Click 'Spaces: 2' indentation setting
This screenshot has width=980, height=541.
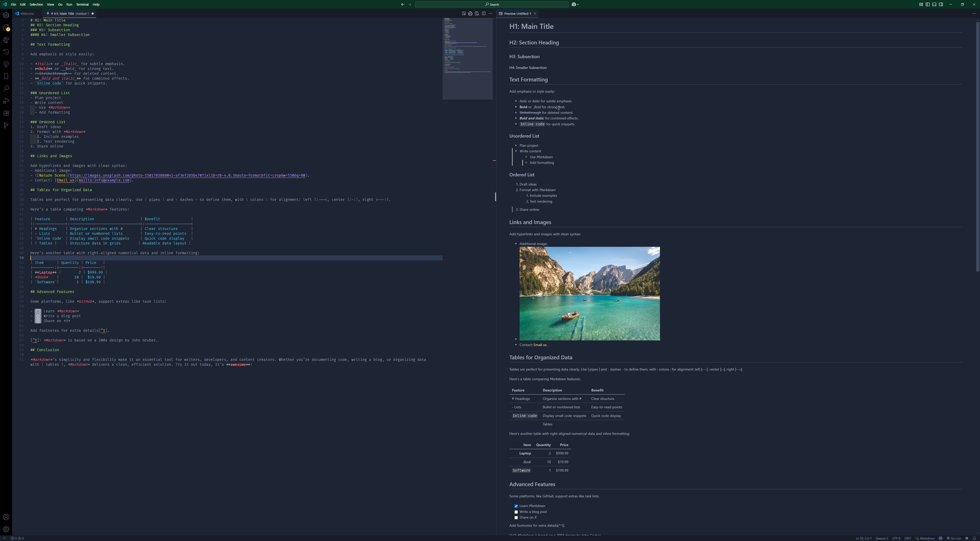click(881, 538)
